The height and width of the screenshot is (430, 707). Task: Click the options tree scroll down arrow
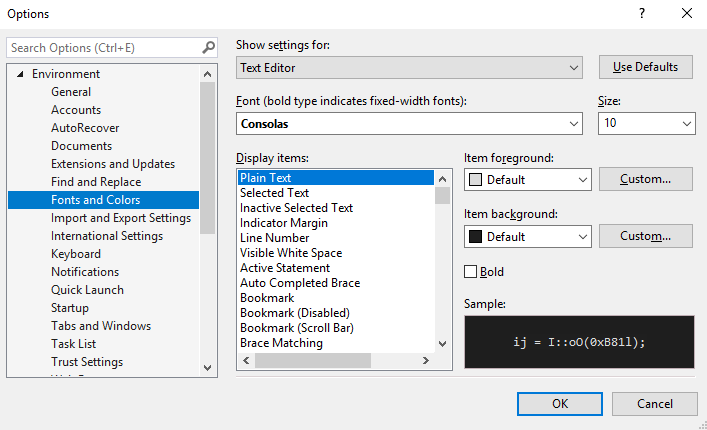tap(207, 368)
